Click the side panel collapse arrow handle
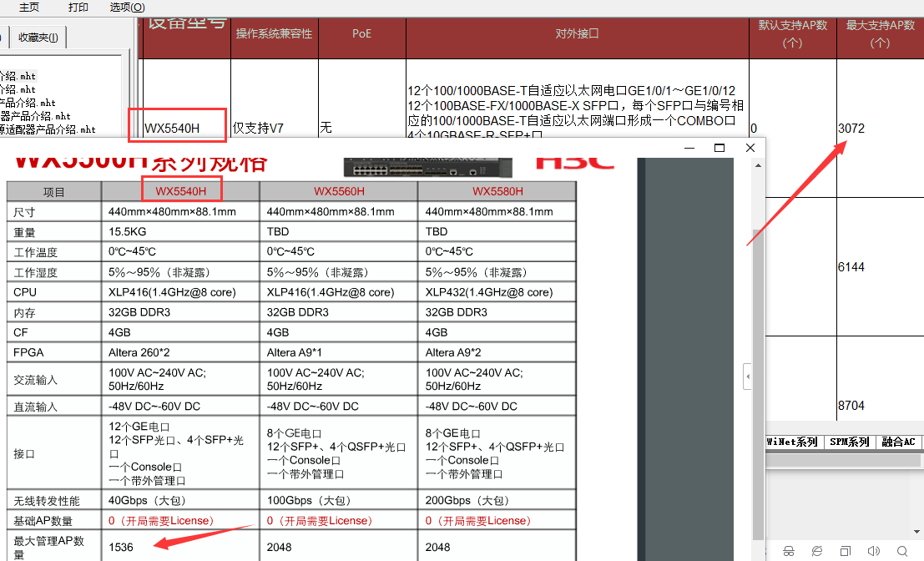 pos(748,377)
